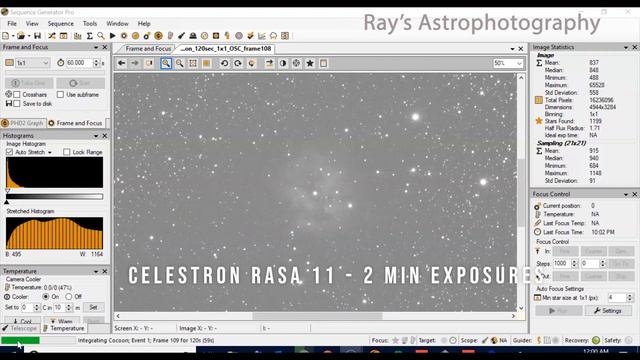Click the fit-to-window icon in image toolbar
This screenshot has height=360, width=640.
pos(193,63)
